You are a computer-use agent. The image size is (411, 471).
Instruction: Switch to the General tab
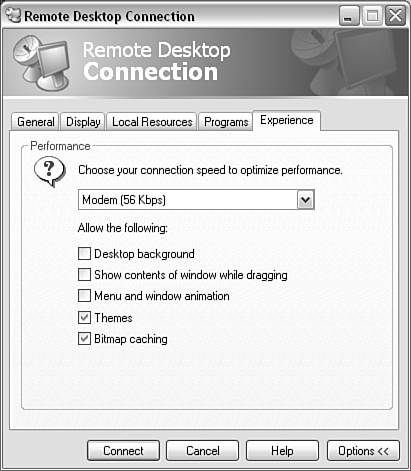(x=35, y=122)
